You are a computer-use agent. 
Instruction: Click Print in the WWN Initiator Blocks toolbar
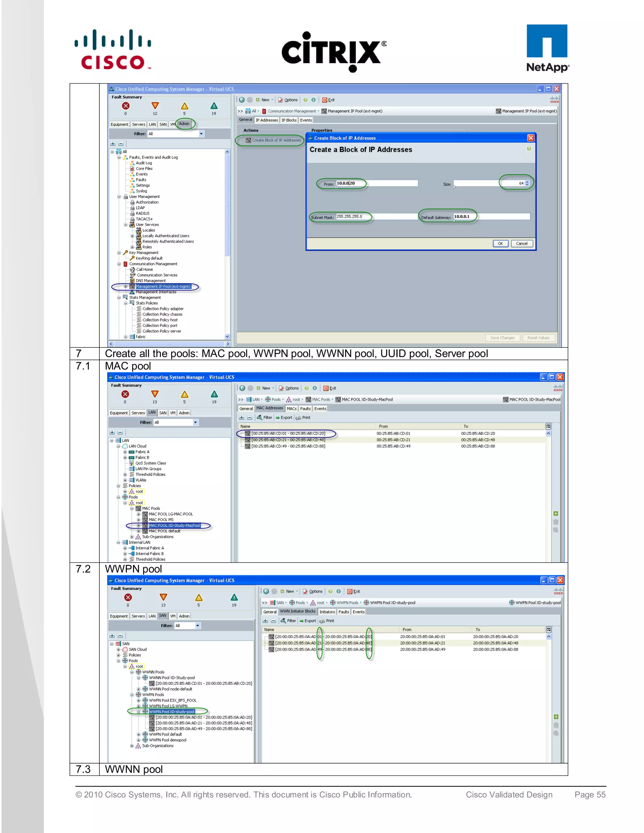327,621
